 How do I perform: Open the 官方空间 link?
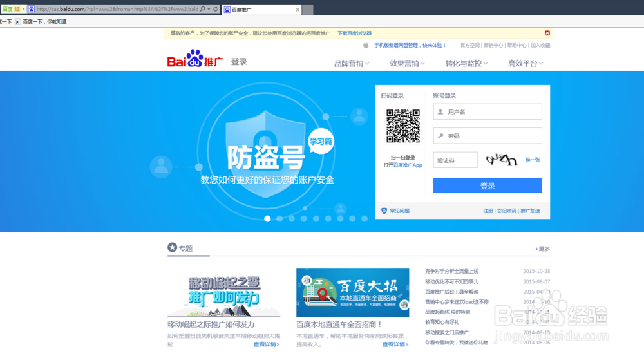470,46
